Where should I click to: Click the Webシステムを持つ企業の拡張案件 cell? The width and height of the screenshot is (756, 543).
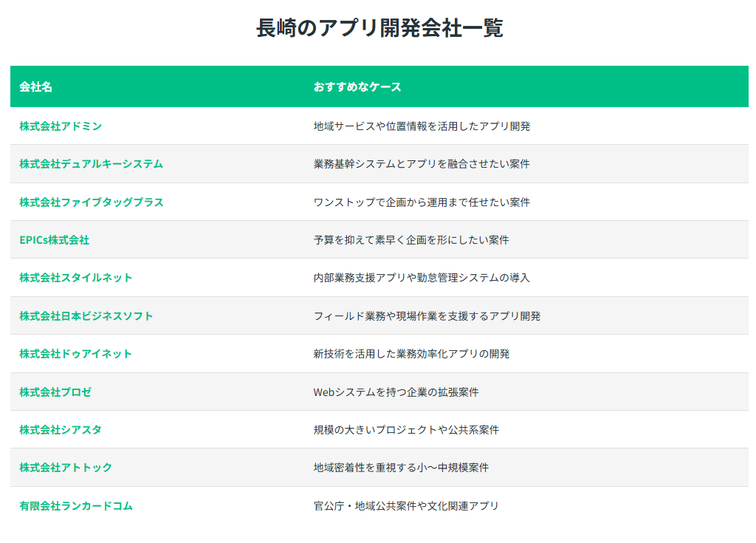tap(396, 392)
